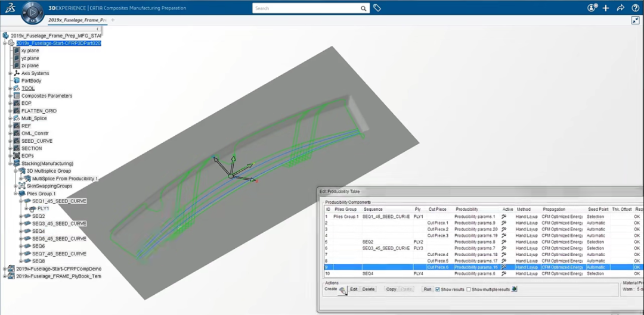Expand the TOOL node

coord(11,88)
